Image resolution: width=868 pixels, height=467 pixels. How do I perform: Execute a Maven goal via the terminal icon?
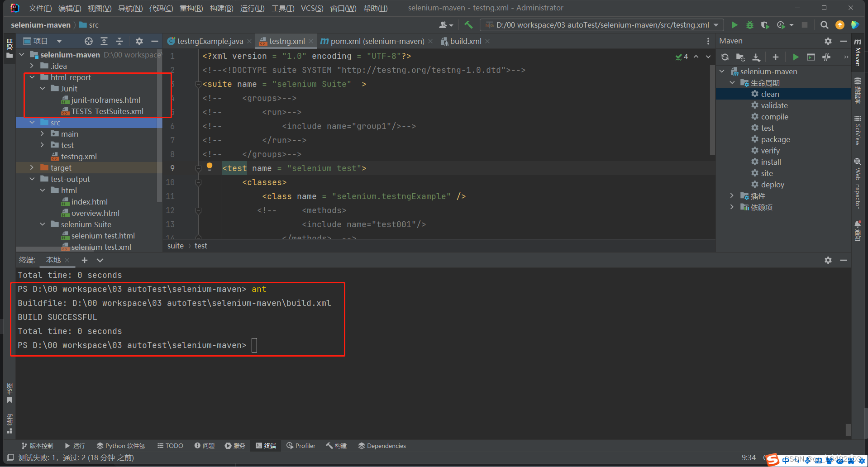[x=811, y=57]
